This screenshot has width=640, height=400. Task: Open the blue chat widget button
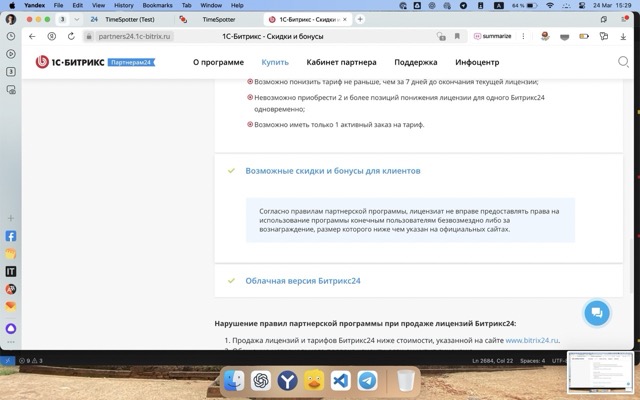click(x=596, y=313)
